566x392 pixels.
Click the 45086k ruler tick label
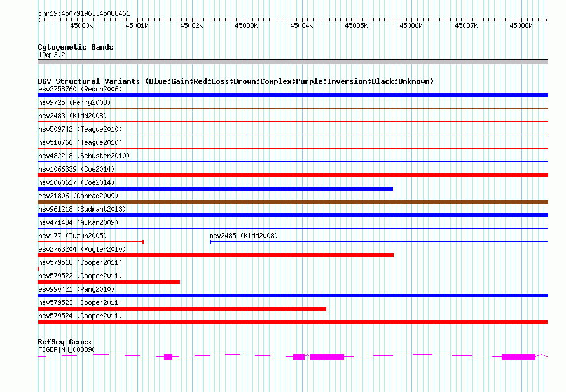click(411, 25)
